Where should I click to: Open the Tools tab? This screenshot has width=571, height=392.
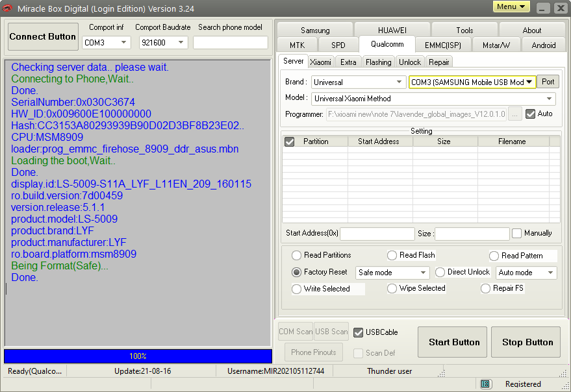pos(464,31)
